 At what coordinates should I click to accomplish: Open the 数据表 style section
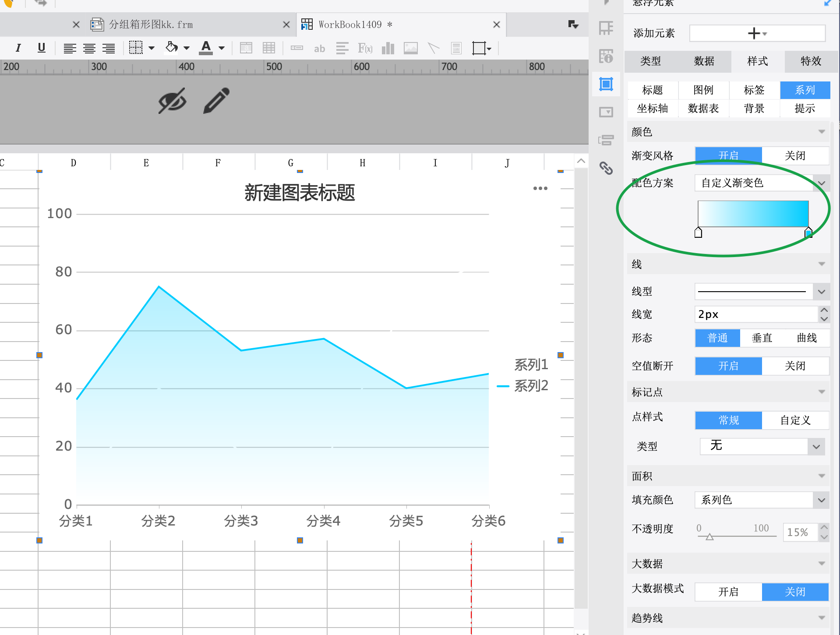point(703,109)
